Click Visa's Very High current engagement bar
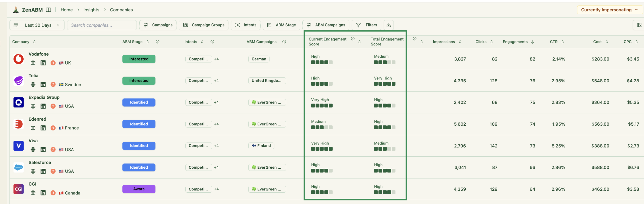The width and height of the screenshot is (644, 204). (322, 149)
